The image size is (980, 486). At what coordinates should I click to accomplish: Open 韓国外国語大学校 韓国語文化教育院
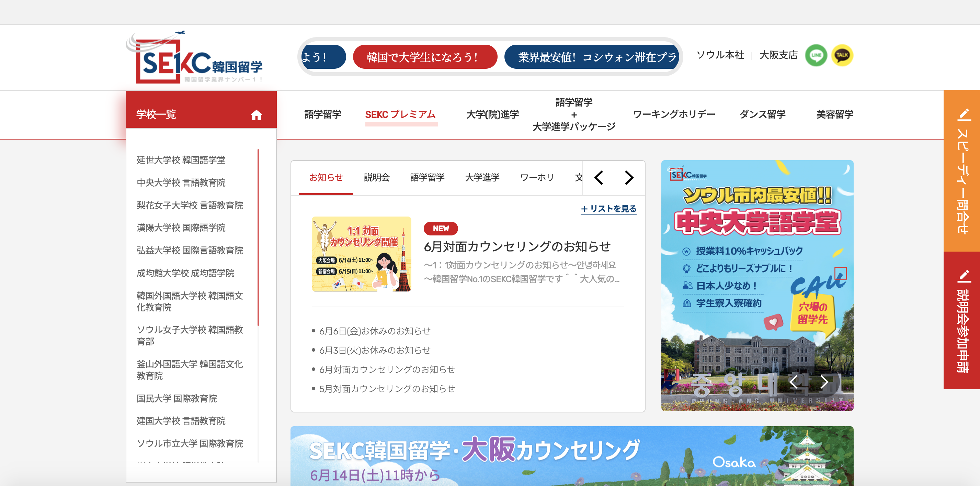tap(190, 302)
